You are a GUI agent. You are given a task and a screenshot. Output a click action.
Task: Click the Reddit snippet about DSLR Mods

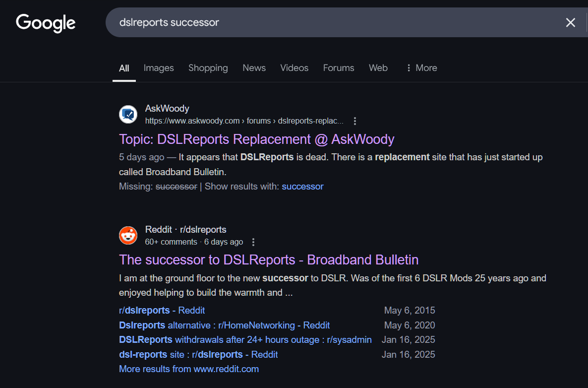333,285
